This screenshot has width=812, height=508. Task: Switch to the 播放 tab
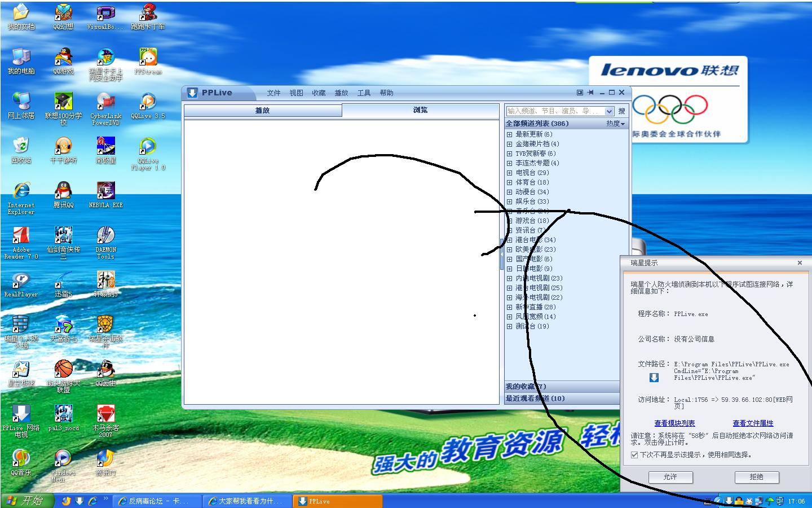pos(263,110)
